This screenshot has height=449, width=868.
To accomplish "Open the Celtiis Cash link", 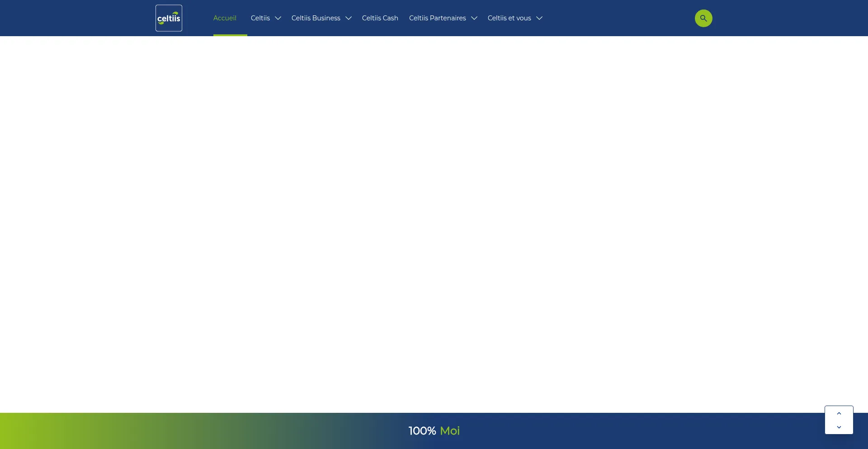I will click(x=380, y=18).
